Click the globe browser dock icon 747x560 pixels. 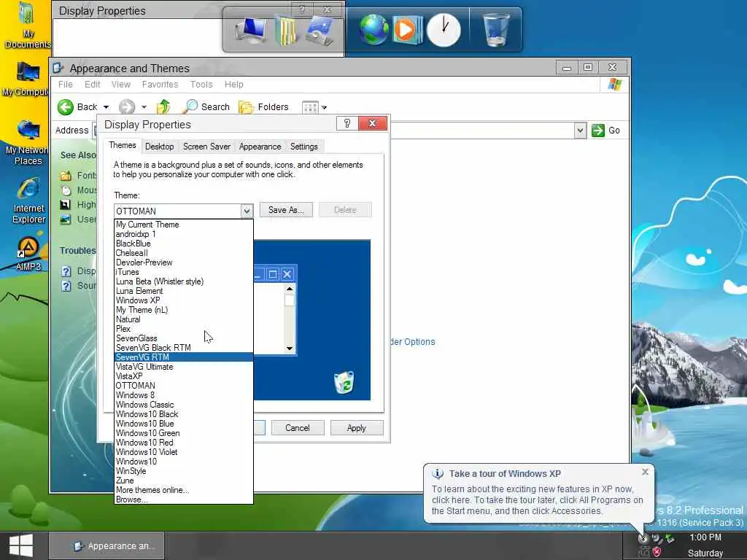tap(374, 30)
